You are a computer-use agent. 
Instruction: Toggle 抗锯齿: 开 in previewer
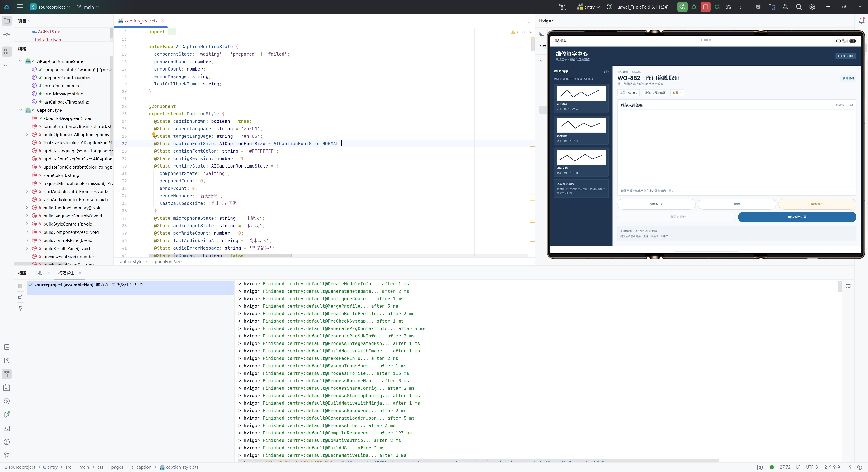coord(656,204)
